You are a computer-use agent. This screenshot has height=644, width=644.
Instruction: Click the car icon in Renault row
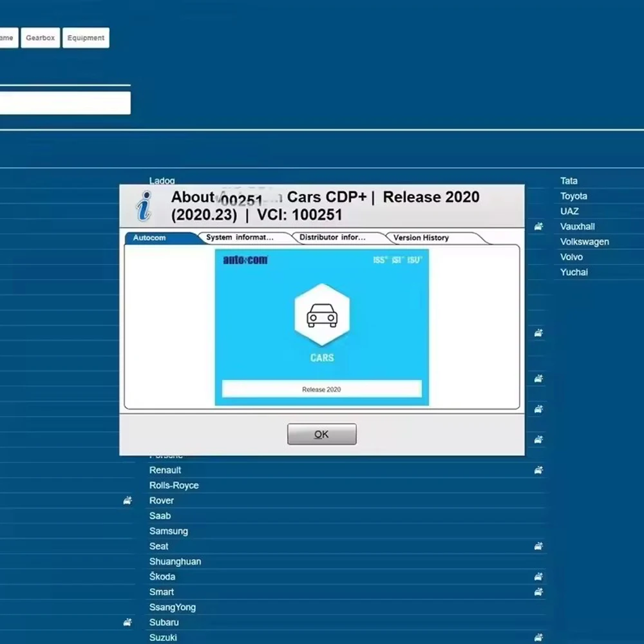pos(538,470)
